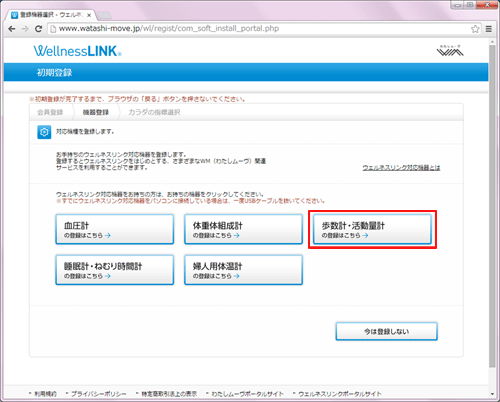Open the プライバシーポリシー footer link
500x402 pixels.
(x=99, y=394)
